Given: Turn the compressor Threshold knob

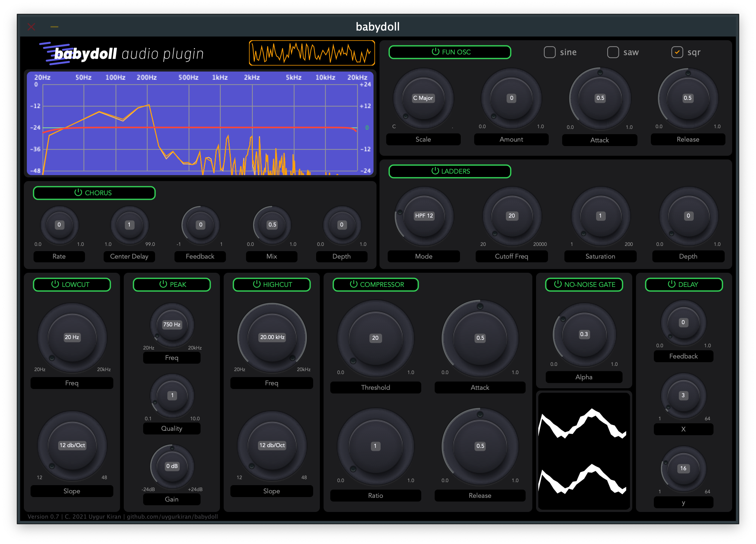Looking at the screenshot, I should pyautogui.click(x=375, y=338).
